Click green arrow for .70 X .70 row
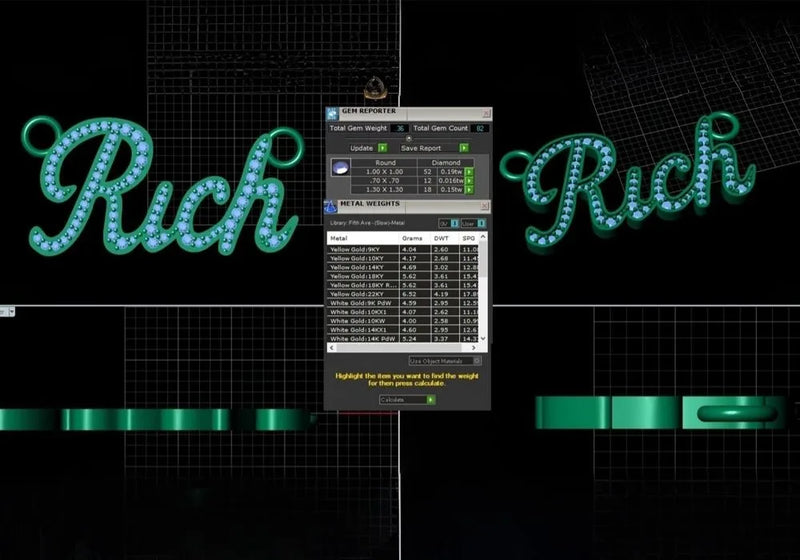 tap(469, 180)
